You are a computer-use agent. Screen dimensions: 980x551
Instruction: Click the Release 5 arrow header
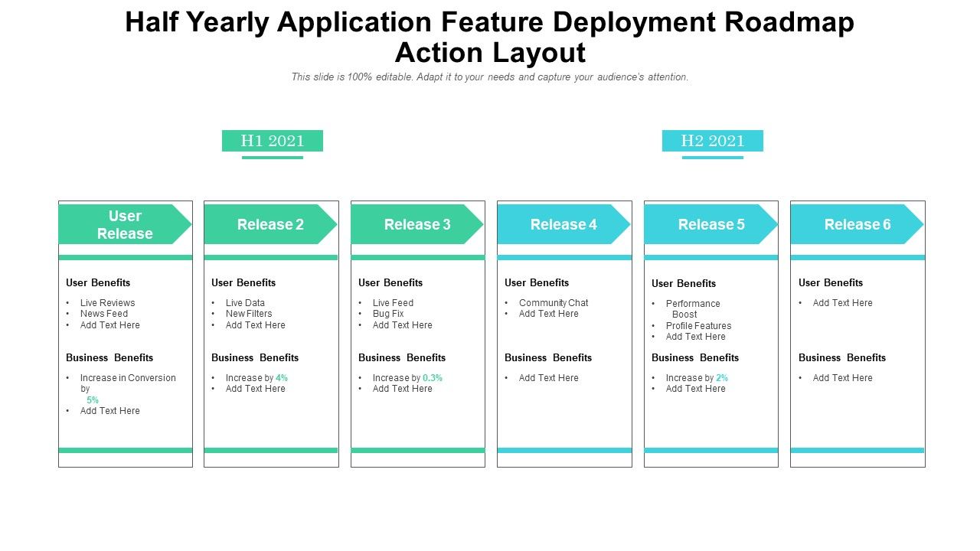[711, 224]
